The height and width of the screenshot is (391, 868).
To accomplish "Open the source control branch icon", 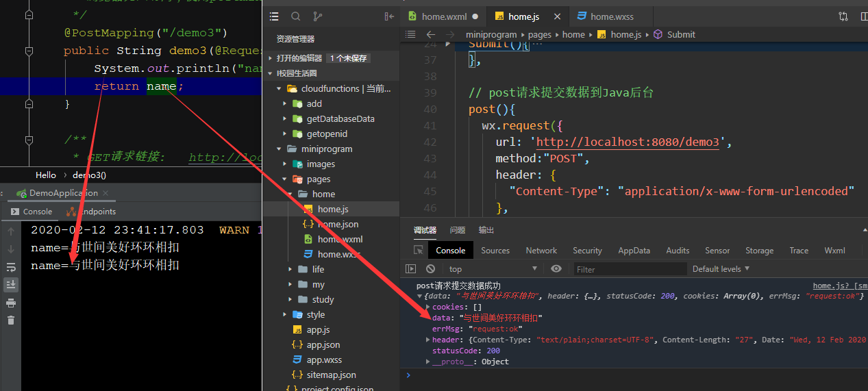I will click(x=317, y=16).
